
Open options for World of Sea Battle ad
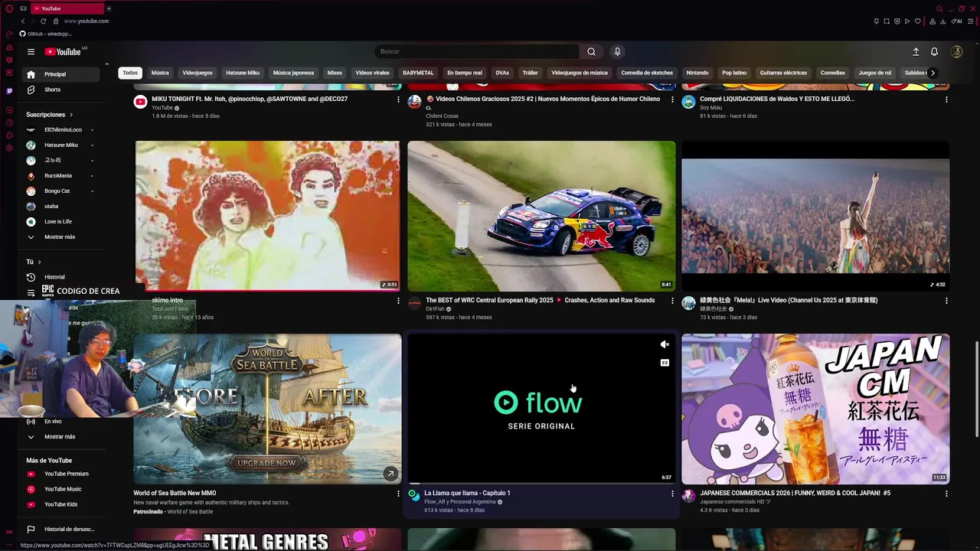pos(398,494)
